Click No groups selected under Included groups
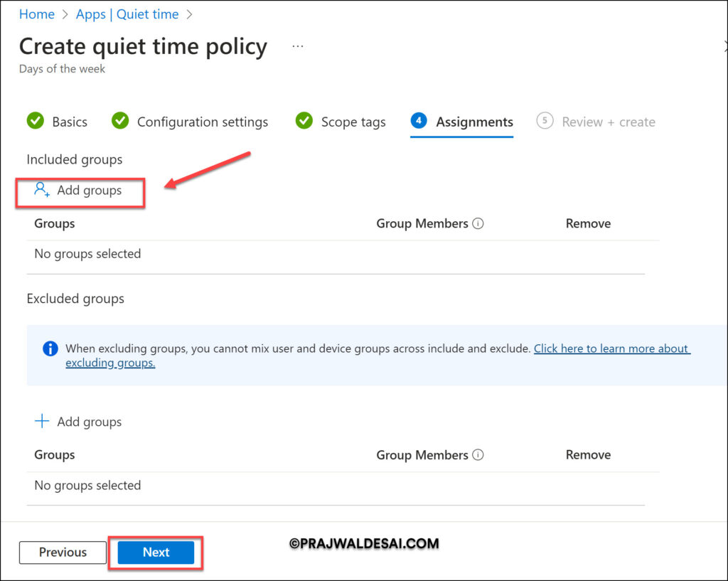The width and height of the screenshot is (728, 581). (x=87, y=254)
